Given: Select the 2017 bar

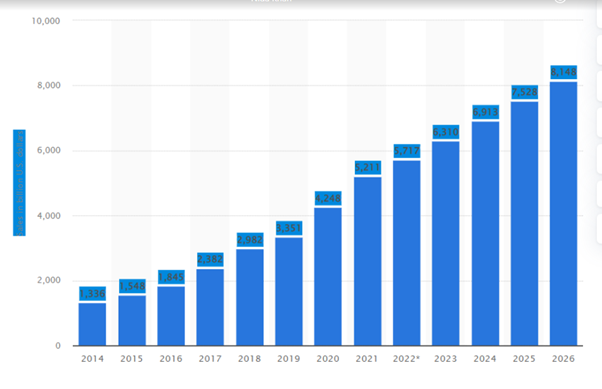Looking at the screenshot, I should click(x=210, y=307).
